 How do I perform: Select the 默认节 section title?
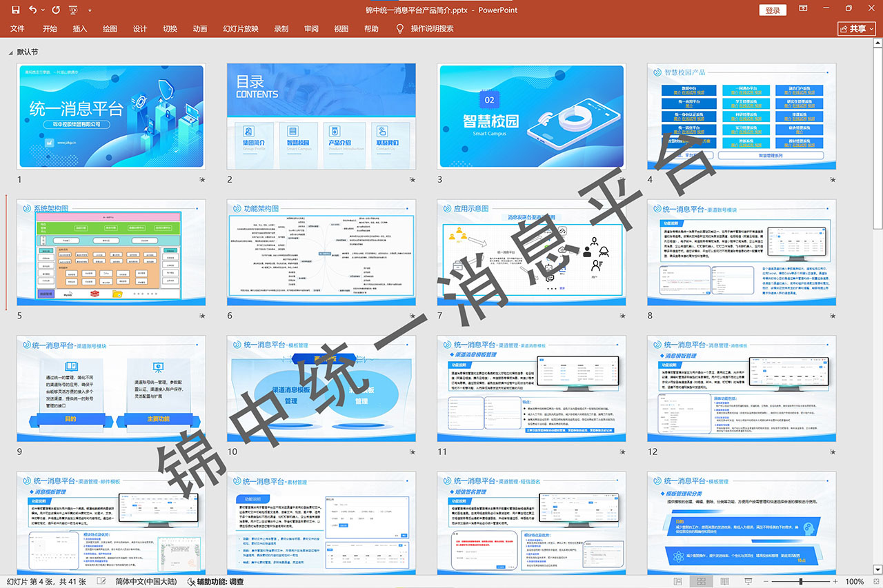coord(28,52)
